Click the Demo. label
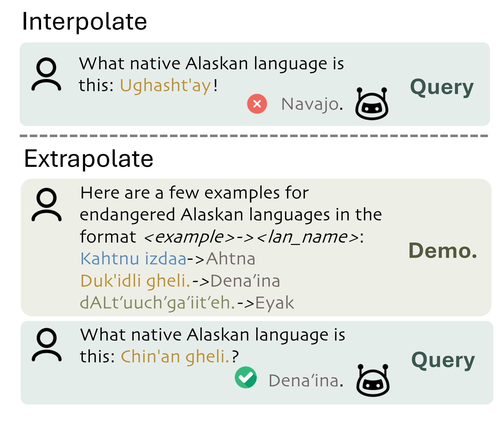Image resolution: width=504 pixels, height=429 pixels. [443, 250]
